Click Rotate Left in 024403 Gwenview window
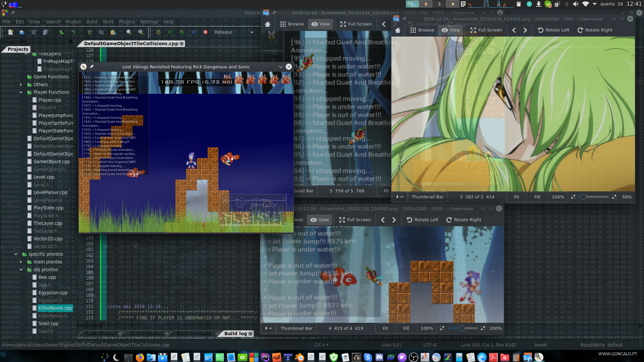644x362 pixels. point(553,30)
